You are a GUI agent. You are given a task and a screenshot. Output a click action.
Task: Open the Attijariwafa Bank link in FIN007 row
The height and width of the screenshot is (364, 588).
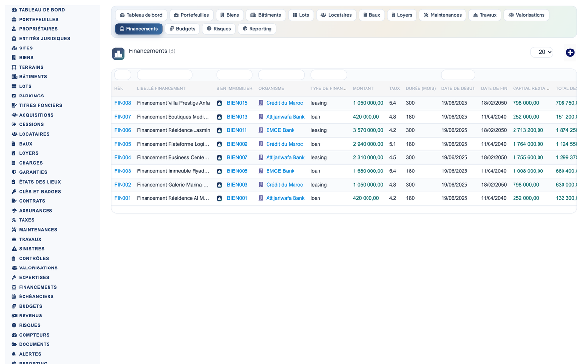click(x=285, y=117)
